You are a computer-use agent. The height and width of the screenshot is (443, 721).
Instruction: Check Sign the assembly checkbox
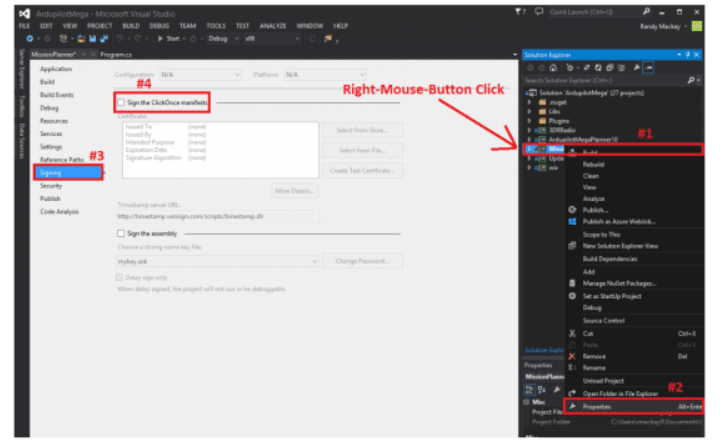[x=121, y=234]
